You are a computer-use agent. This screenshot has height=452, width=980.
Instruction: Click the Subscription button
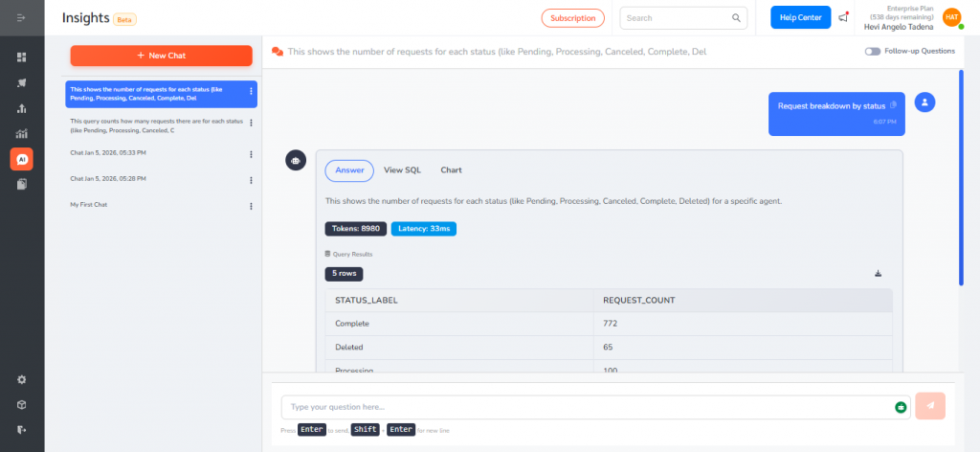coord(572,17)
